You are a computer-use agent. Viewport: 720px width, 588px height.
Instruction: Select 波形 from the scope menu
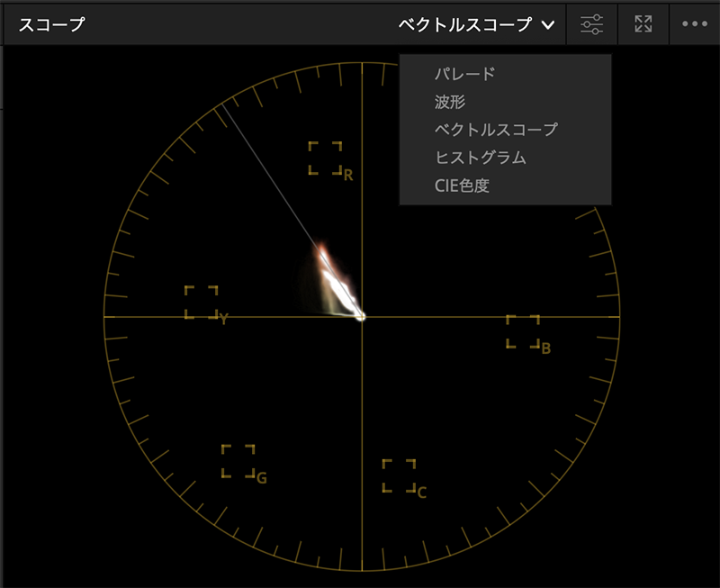[450, 102]
